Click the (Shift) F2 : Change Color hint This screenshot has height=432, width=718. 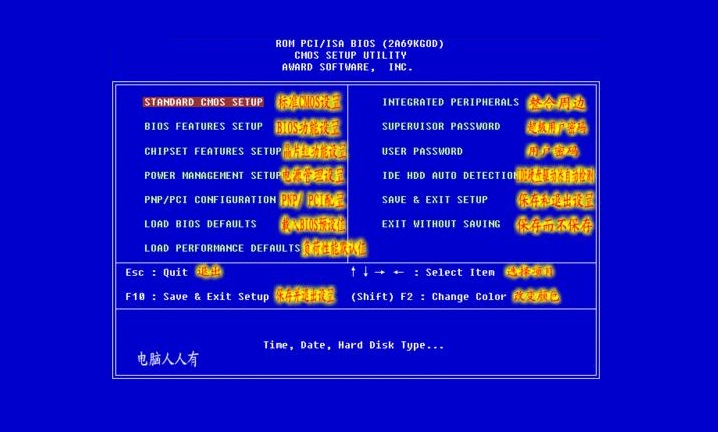(429, 297)
